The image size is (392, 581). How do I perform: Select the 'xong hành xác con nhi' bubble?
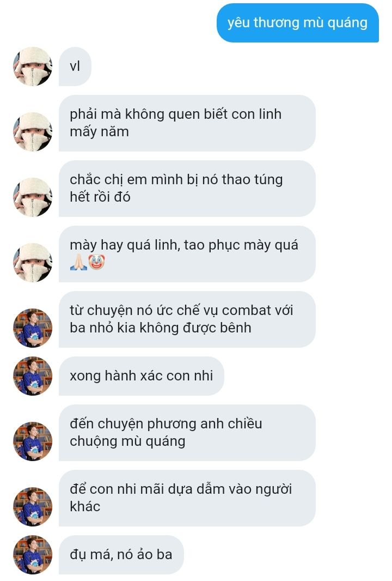pyautogui.click(x=142, y=376)
